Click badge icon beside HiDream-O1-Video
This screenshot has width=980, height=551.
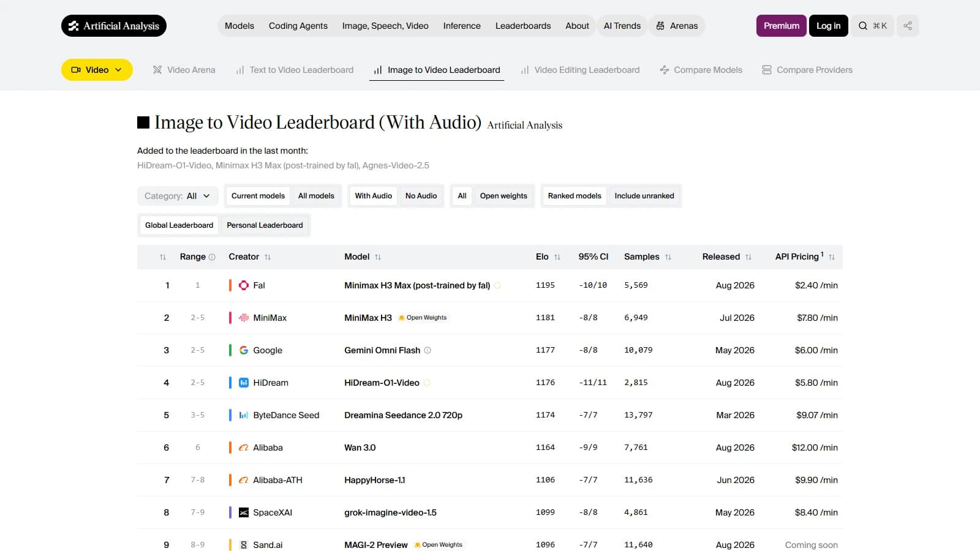coord(427,383)
